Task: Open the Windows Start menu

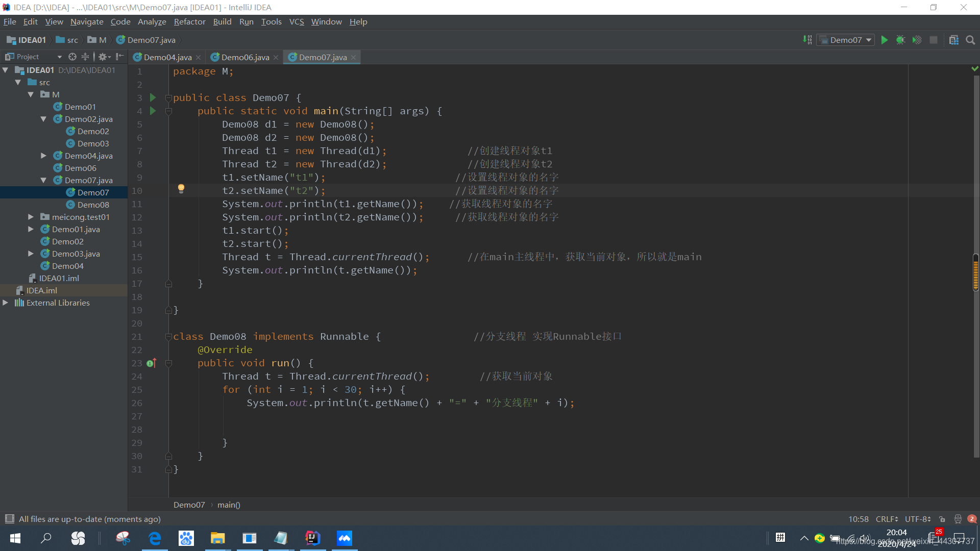Action: [x=15, y=538]
